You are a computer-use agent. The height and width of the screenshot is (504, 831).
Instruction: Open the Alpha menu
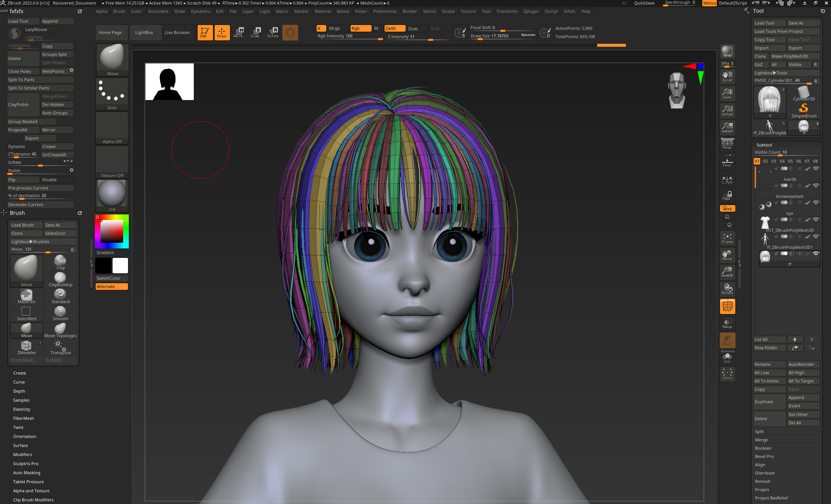(101, 11)
